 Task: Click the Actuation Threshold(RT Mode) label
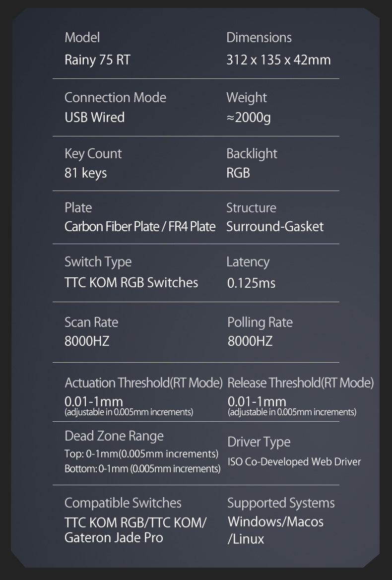(x=143, y=383)
